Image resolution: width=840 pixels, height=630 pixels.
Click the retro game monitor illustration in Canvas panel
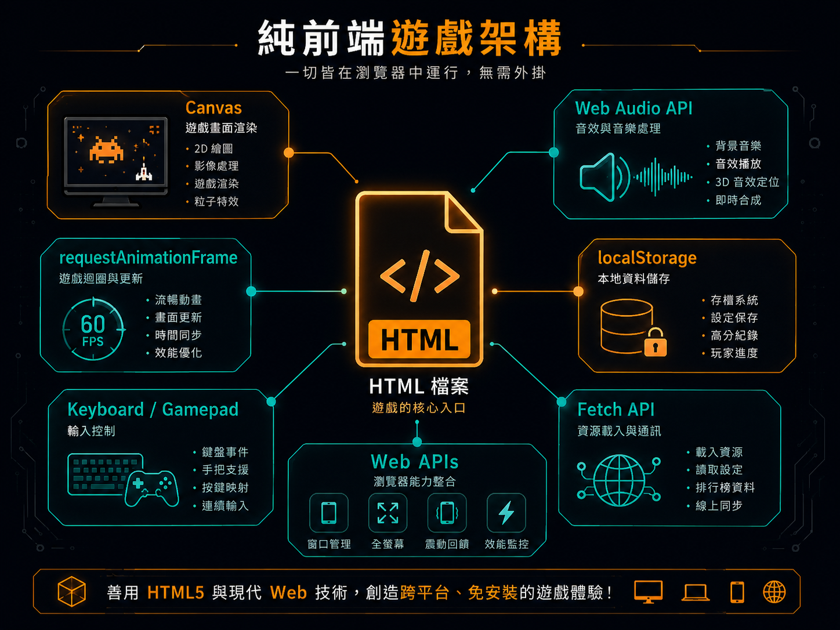point(116,161)
